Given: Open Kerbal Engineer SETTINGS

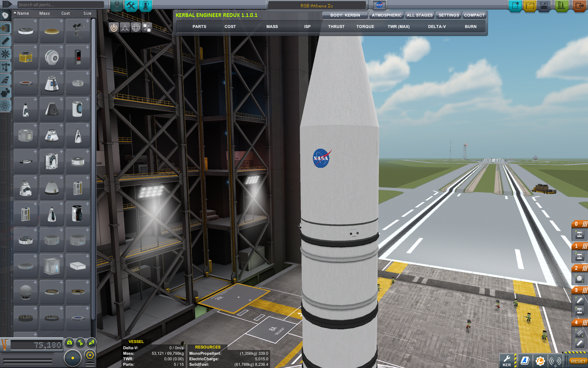Looking at the screenshot, I should tap(449, 15).
